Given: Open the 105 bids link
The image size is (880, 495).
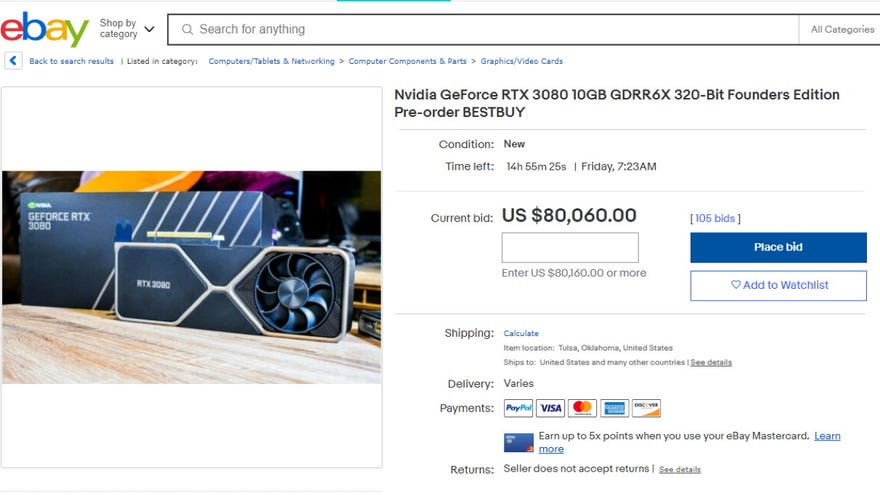Looking at the screenshot, I should click(714, 218).
